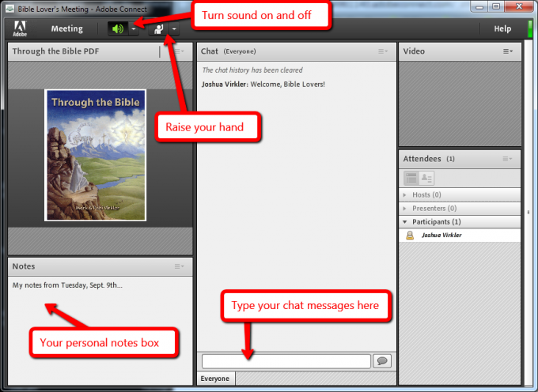Click the Video pod title
Image resolution: width=538 pixels, height=392 pixels.
[x=414, y=51]
